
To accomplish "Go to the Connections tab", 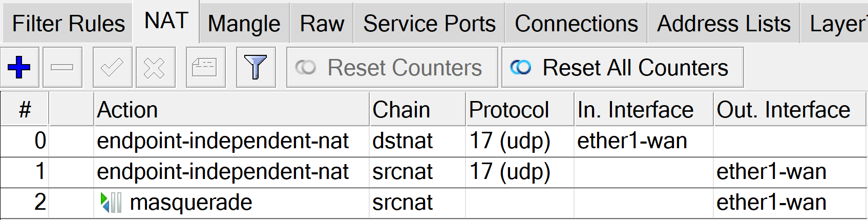I will coord(576,24).
